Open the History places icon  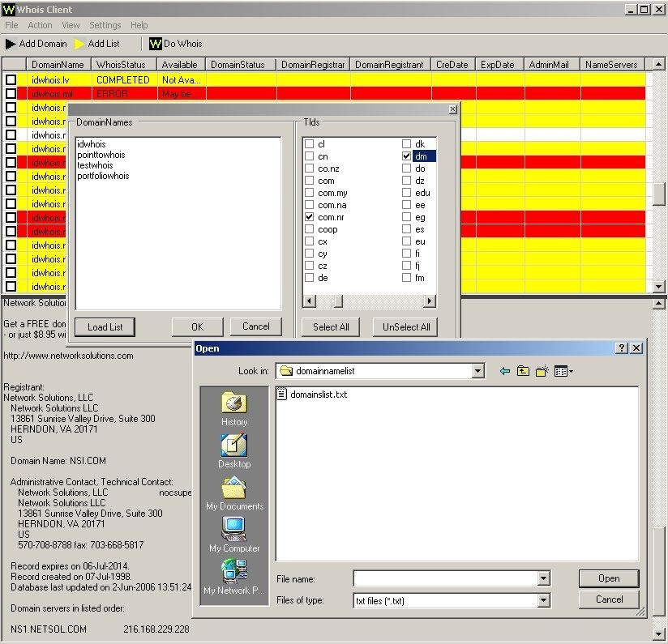pyautogui.click(x=234, y=403)
